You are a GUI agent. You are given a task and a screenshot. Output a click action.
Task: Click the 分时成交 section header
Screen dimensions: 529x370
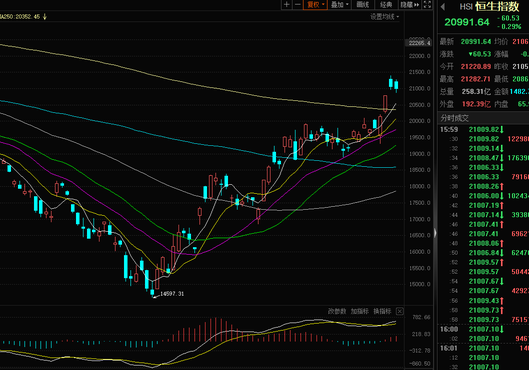coord(454,118)
